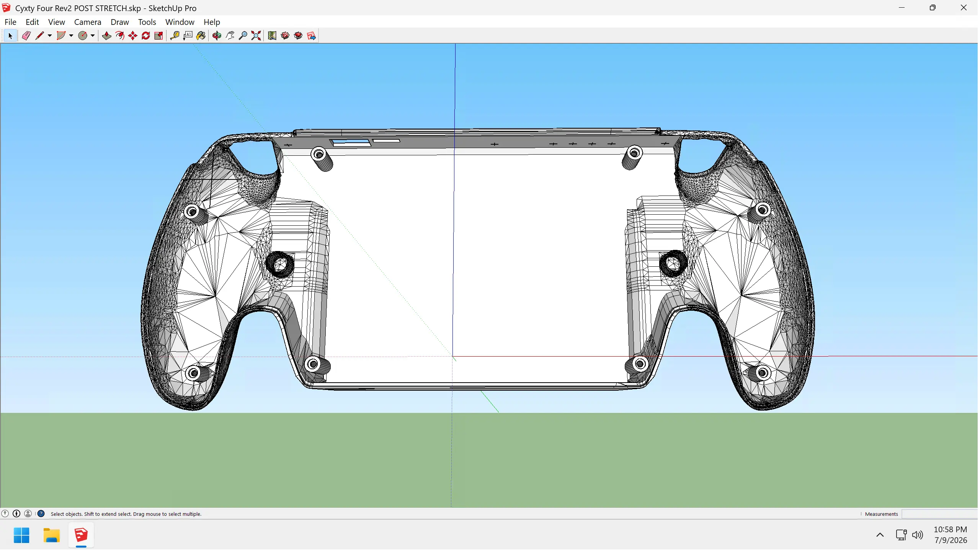The height and width of the screenshot is (551, 980).
Task: Choose the Move tool
Action: (133, 36)
